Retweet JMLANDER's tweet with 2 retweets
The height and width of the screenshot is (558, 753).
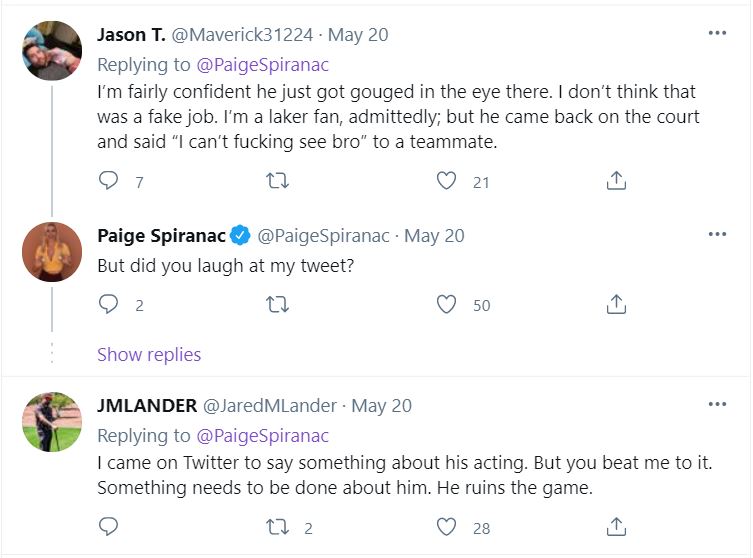pyautogui.click(x=279, y=526)
